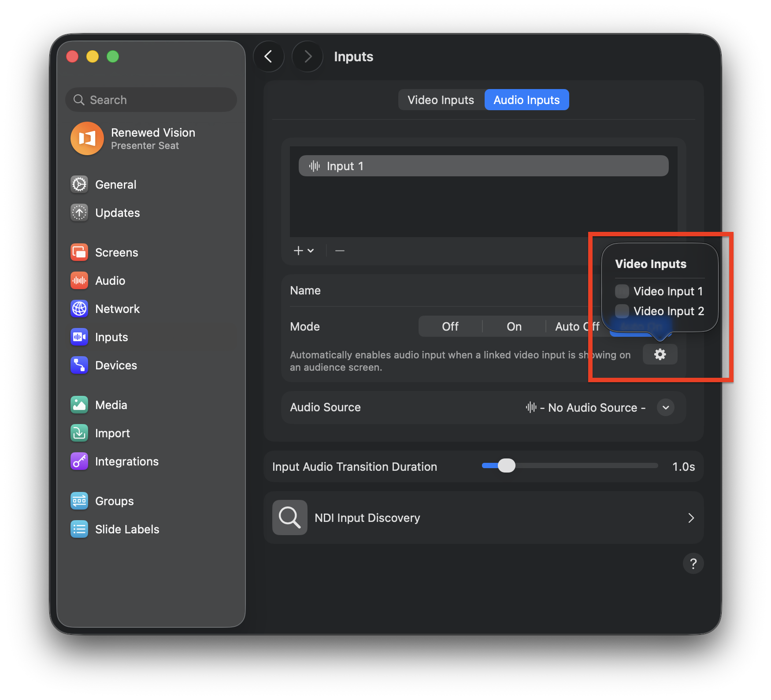The image size is (771, 700).
Task: Select the Network globe icon
Action: pos(79,309)
